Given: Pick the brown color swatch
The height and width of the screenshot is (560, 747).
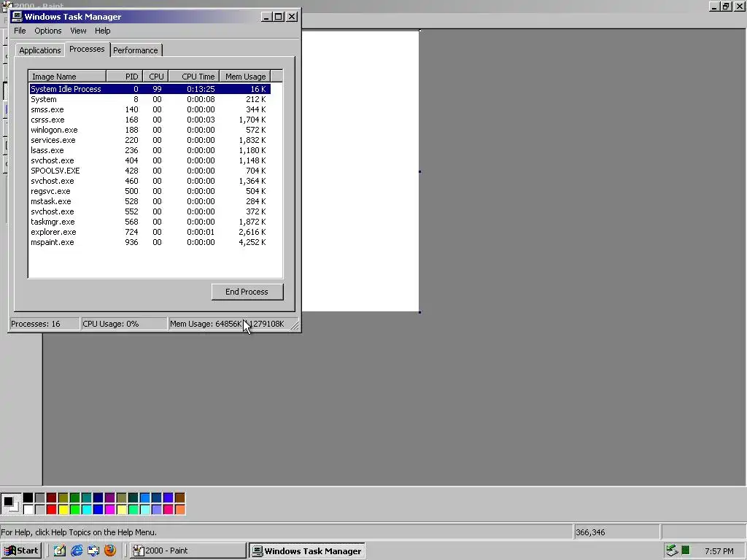Looking at the screenshot, I should click(x=179, y=498).
